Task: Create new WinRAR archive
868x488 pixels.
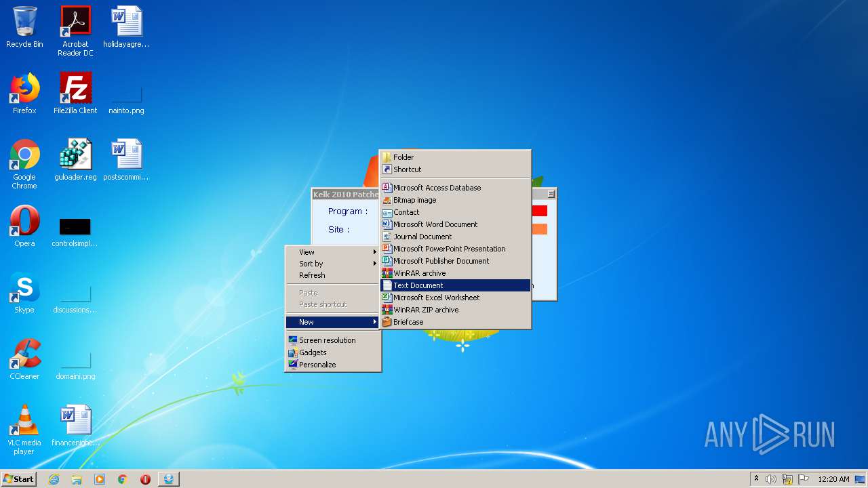Action: coord(455,273)
